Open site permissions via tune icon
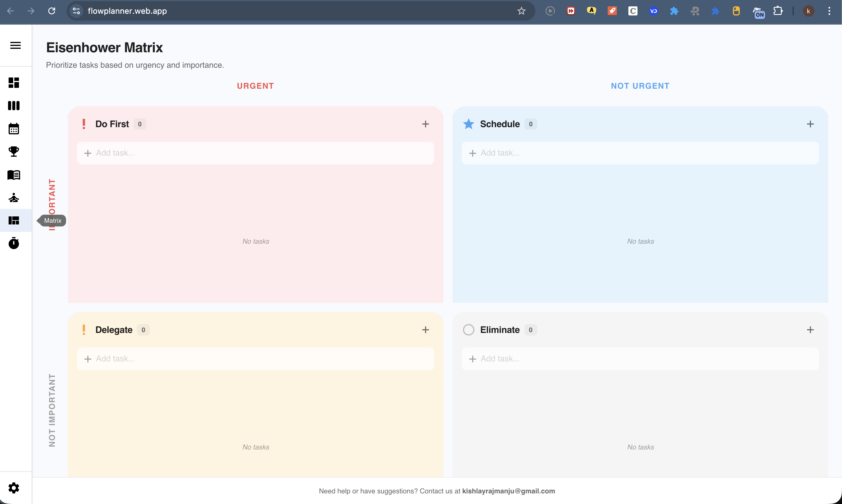 click(76, 11)
